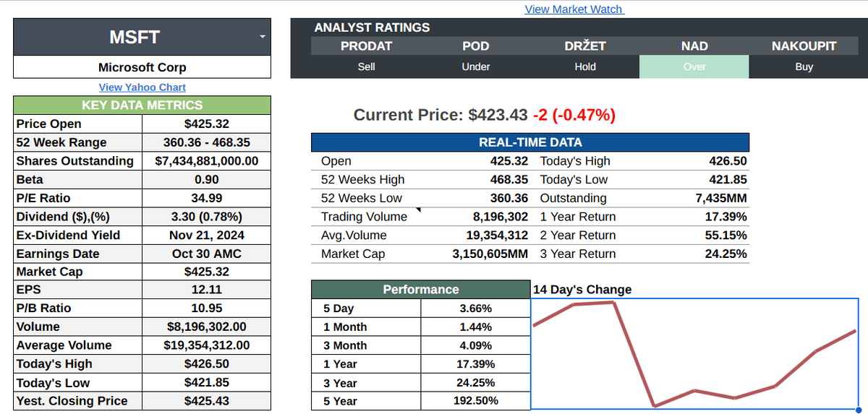
Task: Select the PRODAT rating header
Action: point(366,46)
